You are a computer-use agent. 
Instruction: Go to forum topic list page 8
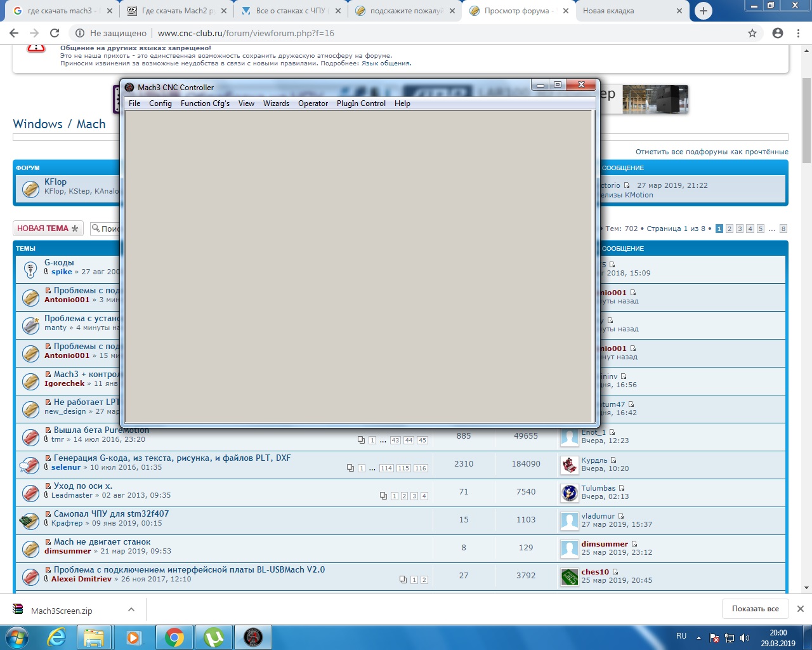point(783,229)
